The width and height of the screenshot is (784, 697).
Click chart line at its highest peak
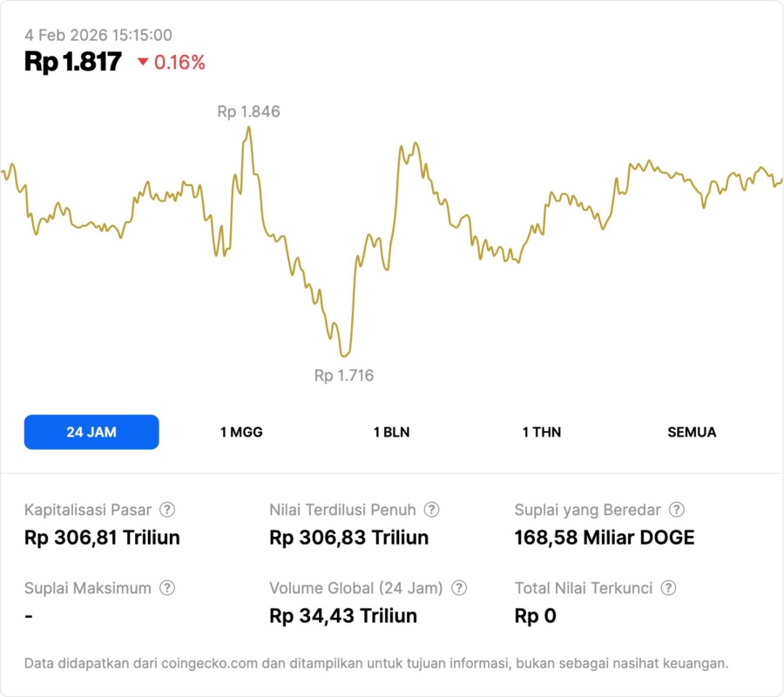(249, 127)
